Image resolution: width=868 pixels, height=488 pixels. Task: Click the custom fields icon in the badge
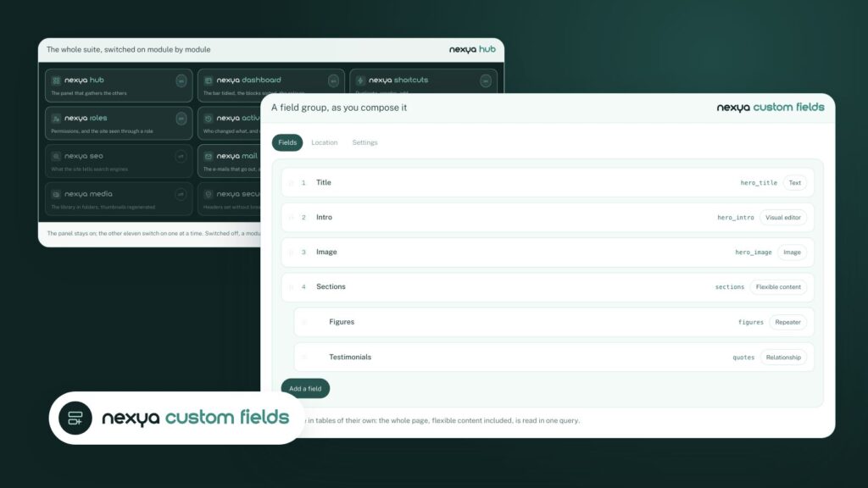(75, 418)
